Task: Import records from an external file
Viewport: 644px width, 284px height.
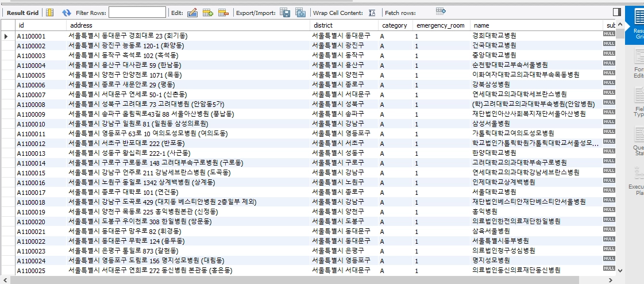Action: (x=300, y=13)
